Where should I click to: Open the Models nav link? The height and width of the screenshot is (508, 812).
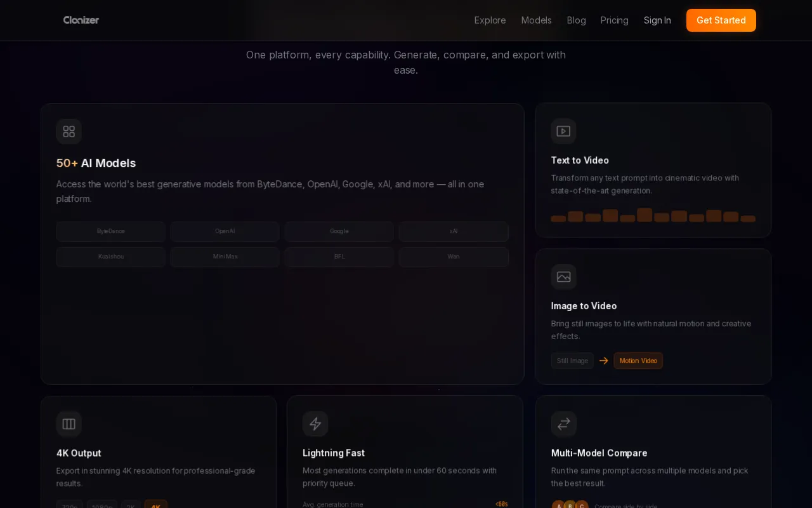point(537,20)
